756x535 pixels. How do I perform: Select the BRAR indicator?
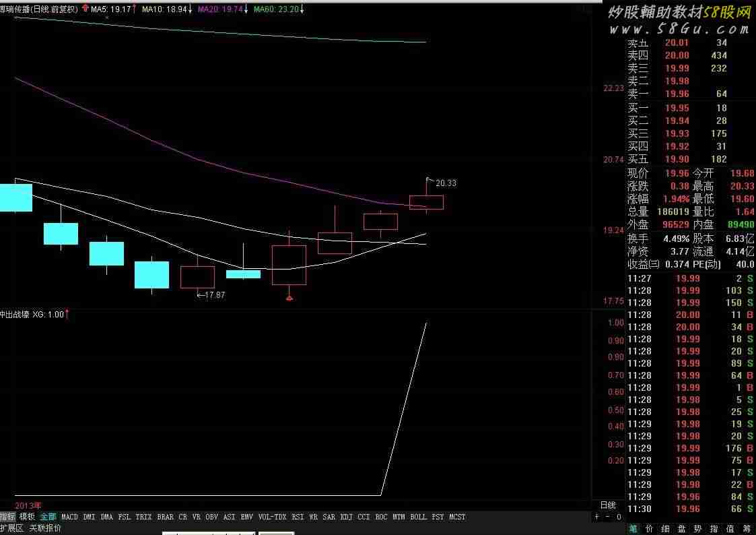(x=166, y=517)
